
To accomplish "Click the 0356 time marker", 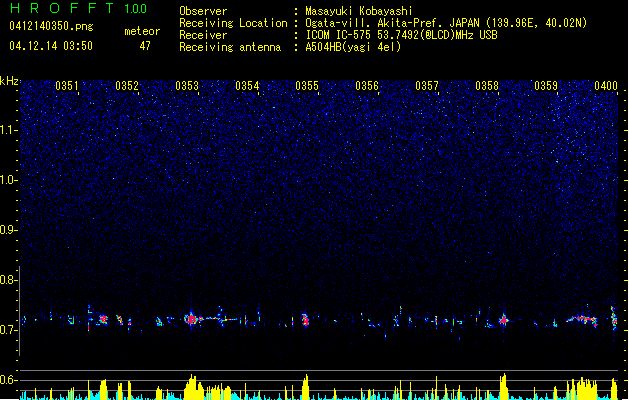I will (x=367, y=86).
